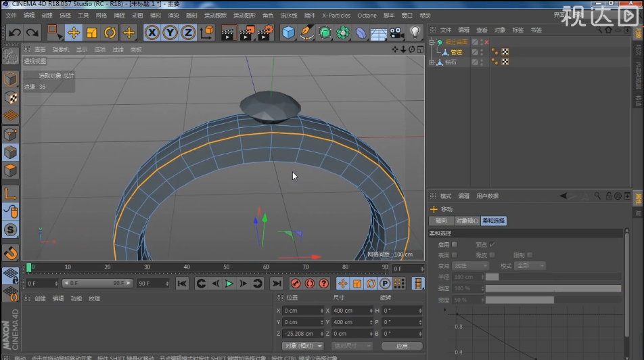Click the checker texture tag on 钻石

coord(505,62)
